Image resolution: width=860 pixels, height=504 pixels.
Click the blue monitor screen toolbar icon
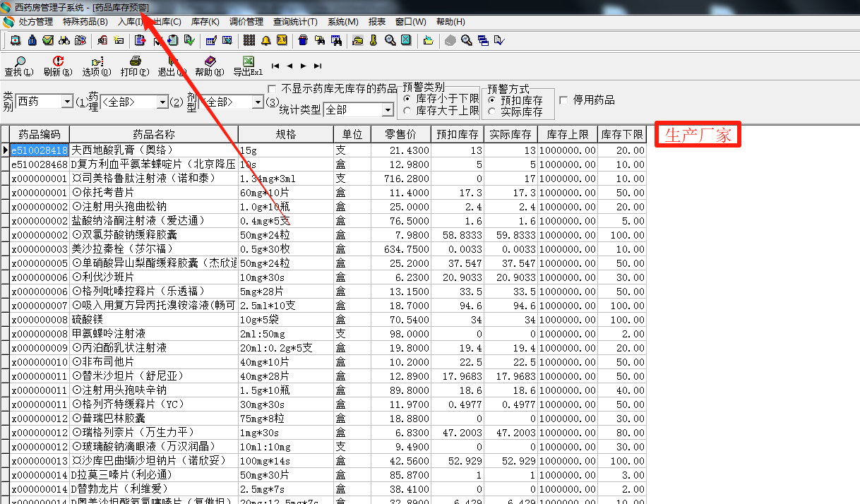(227, 40)
